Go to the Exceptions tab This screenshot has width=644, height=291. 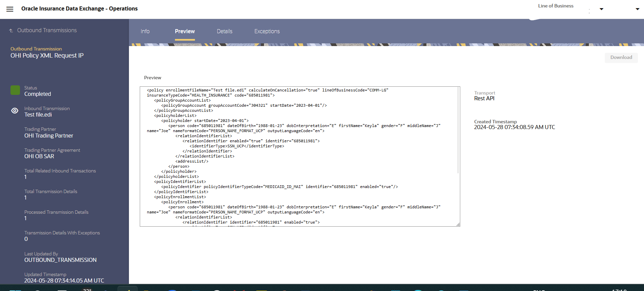(267, 31)
